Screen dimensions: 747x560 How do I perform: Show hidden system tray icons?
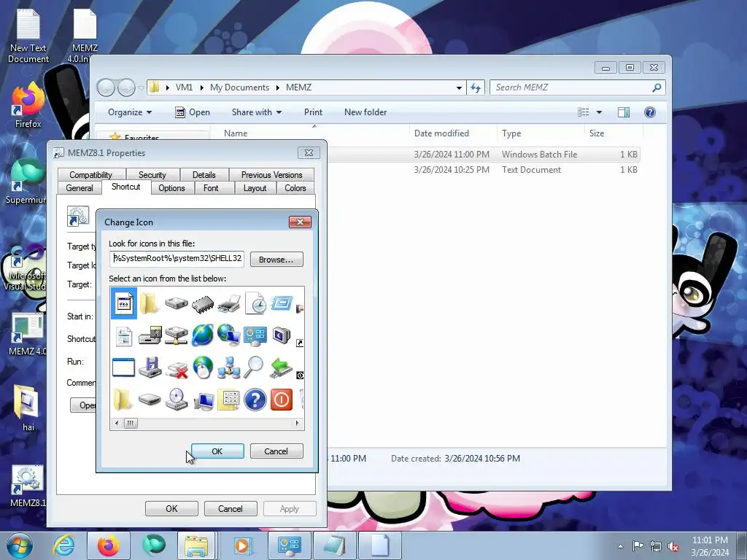(x=620, y=546)
